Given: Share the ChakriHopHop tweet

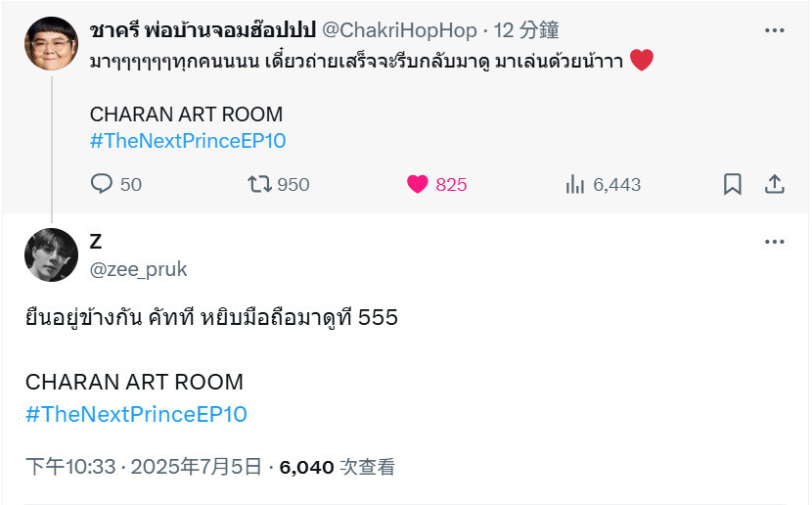Looking at the screenshot, I should pyautogui.click(x=775, y=184).
